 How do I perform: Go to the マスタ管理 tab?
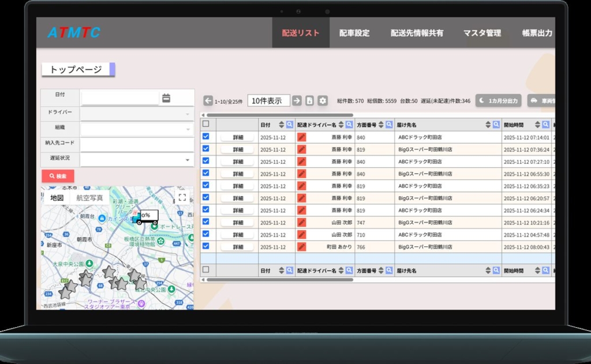[482, 33]
